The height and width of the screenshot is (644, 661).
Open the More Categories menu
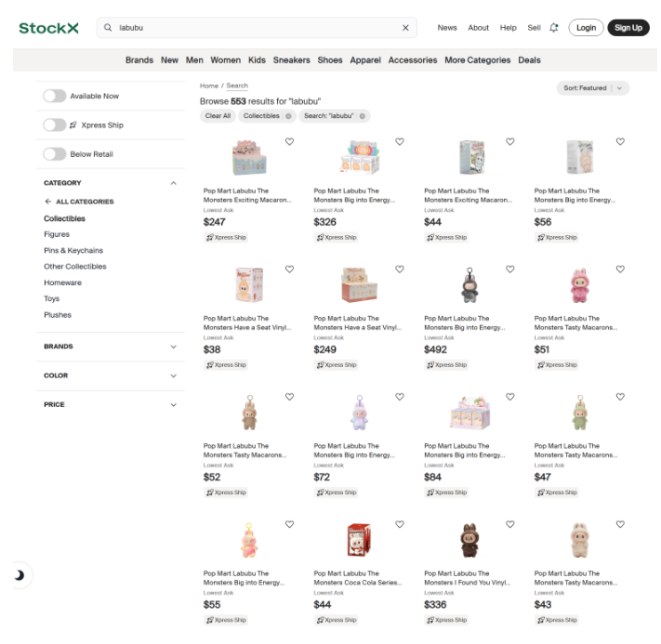477,60
